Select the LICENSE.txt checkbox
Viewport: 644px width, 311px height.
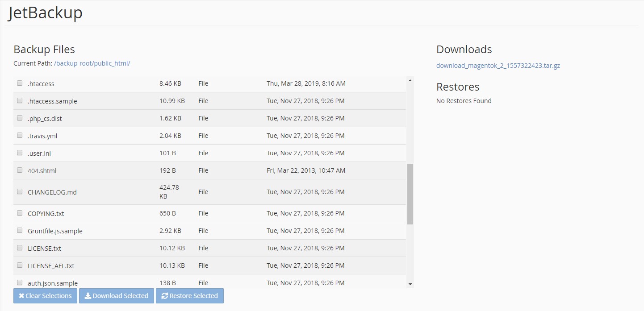tap(20, 248)
